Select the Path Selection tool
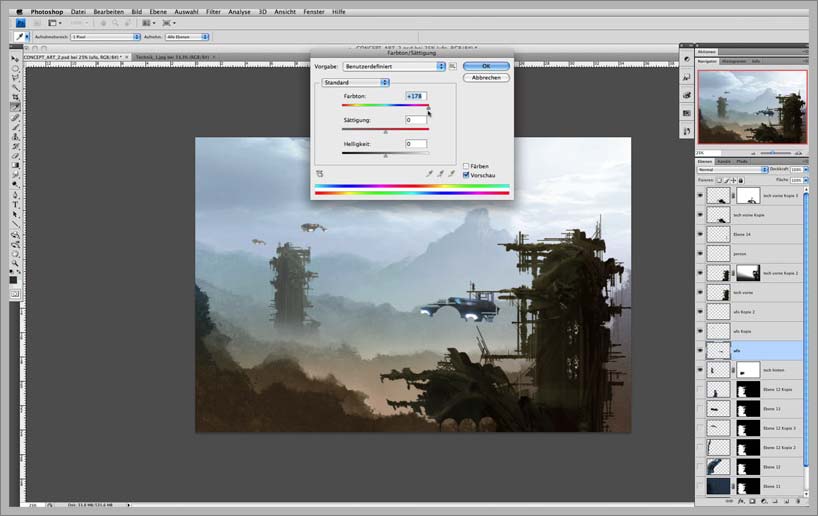 (x=15, y=215)
